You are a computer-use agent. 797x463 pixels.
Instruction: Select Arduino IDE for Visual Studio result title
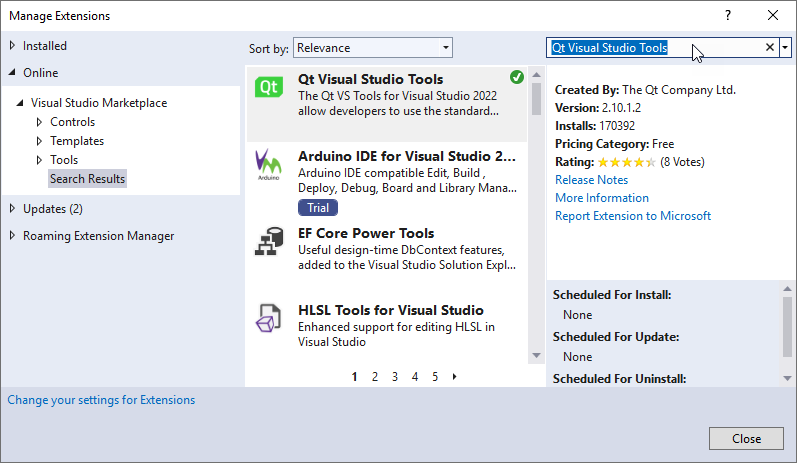(407, 156)
